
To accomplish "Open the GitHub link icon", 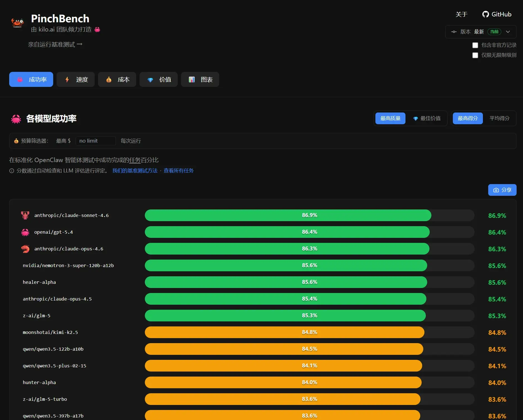I will tap(485, 14).
